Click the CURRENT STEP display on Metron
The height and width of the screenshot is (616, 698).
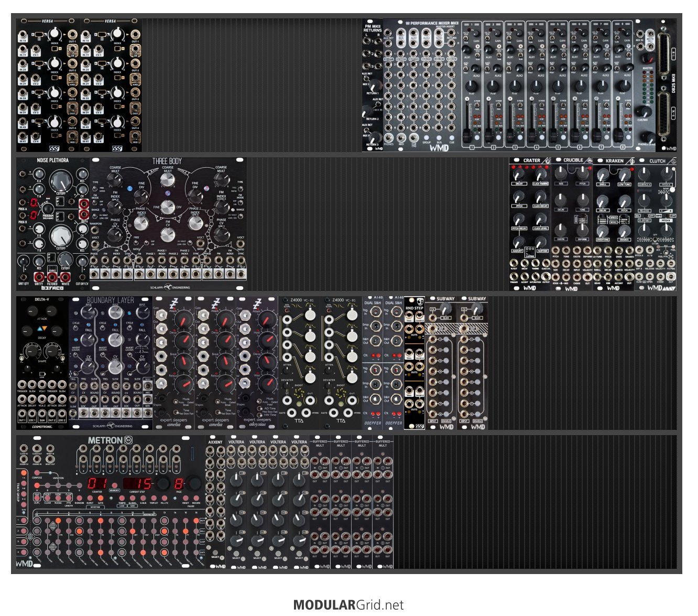[138, 483]
